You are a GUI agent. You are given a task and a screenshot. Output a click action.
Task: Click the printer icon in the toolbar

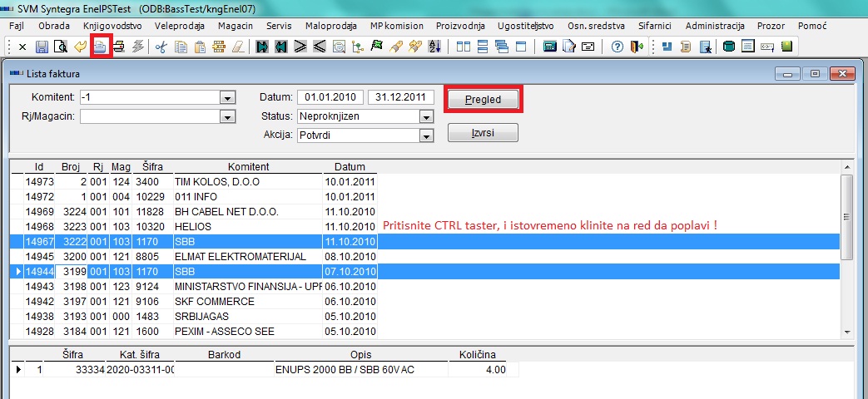[x=118, y=47]
